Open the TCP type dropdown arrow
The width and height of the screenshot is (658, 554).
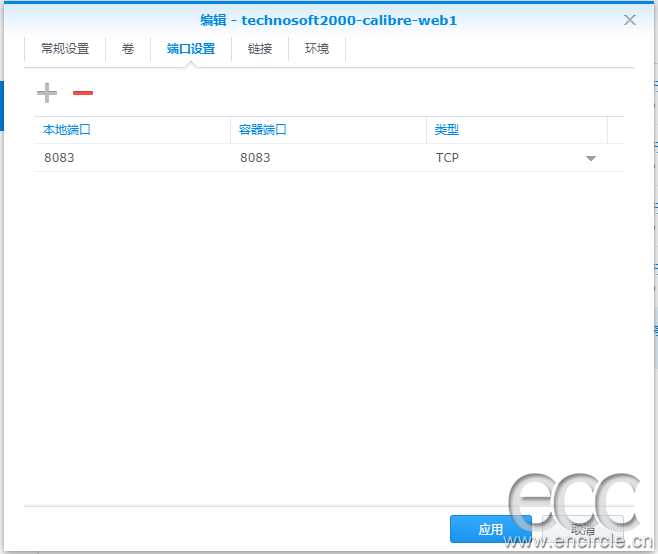coord(591,158)
